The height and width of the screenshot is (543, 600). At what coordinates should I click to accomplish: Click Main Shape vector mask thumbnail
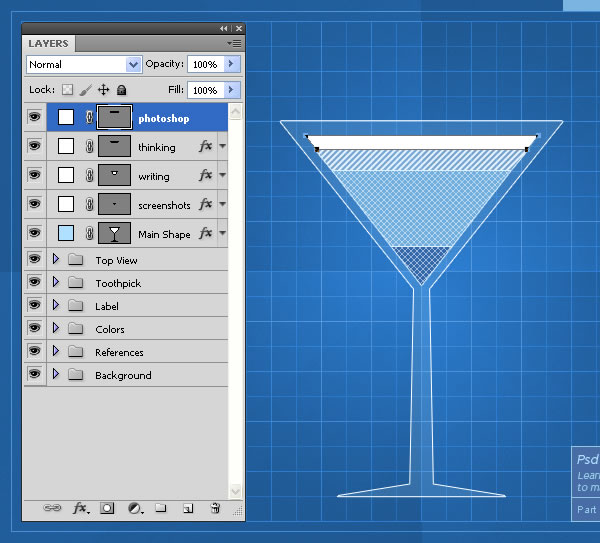pyautogui.click(x=114, y=233)
